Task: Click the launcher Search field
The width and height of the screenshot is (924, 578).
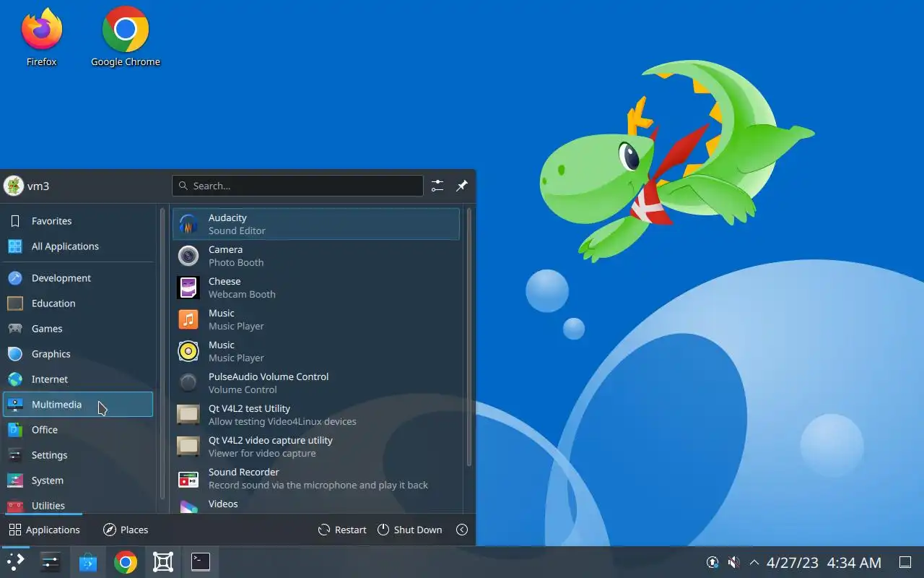Action: (x=297, y=186)
